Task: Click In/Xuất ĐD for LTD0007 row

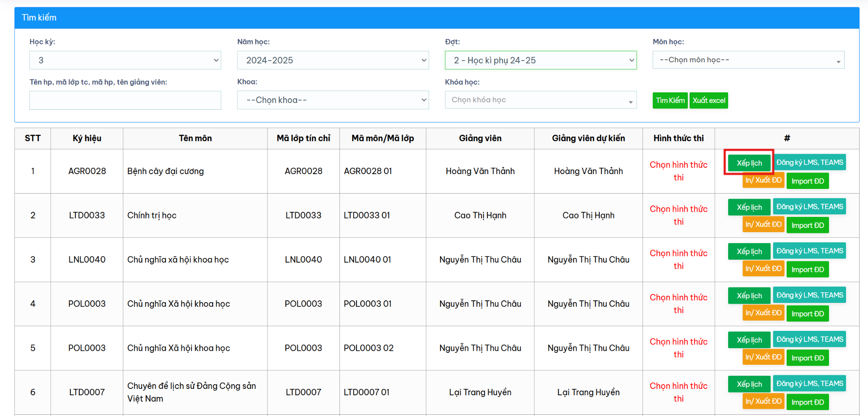Action: (763, 401)
